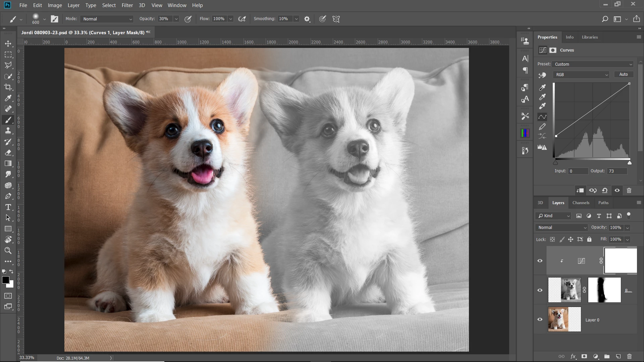The width and height of the screenshot is (644, 362).
Task: Open the Filter menu
Action: 127,5
